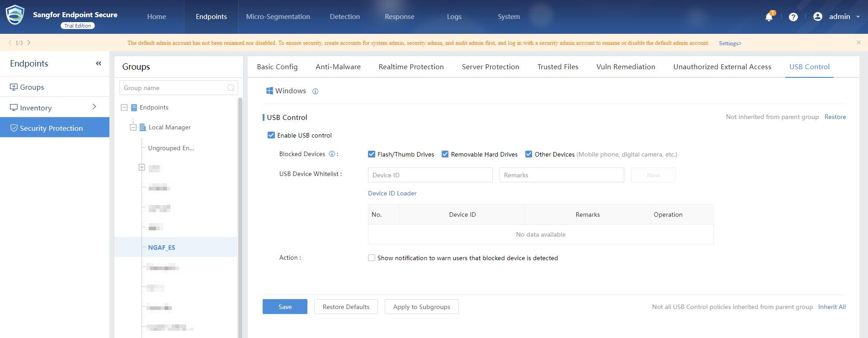868x338 pixels.
Task: Switch to Basic Config tab
Action: coord(277,67)
